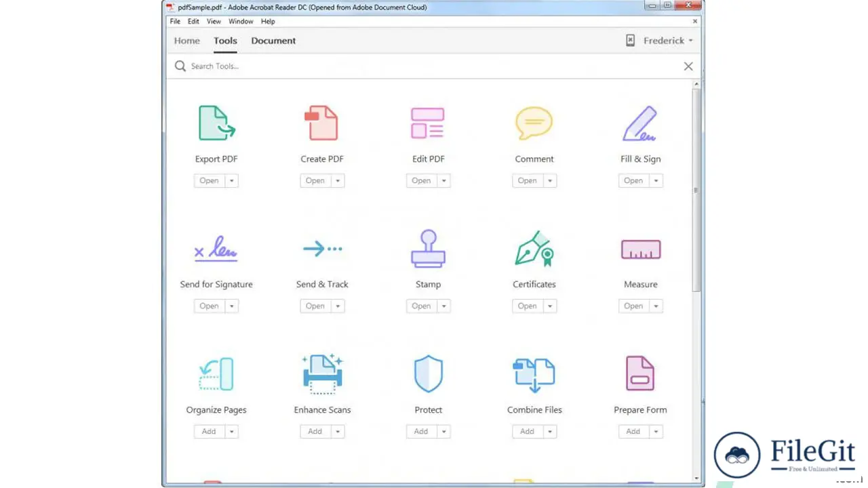Click the Organize Pages icon
This screenshot has height=488, width=868.
(x=216, y=374)
